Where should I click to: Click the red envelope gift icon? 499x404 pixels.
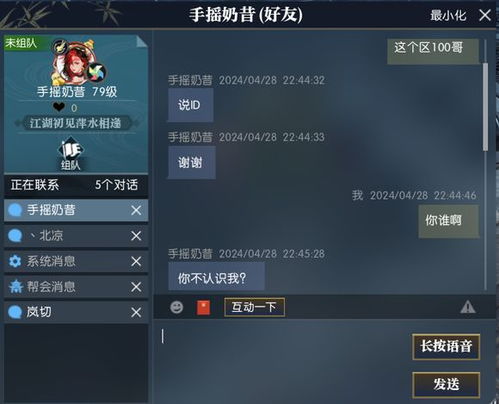click(x=203, y=307)
